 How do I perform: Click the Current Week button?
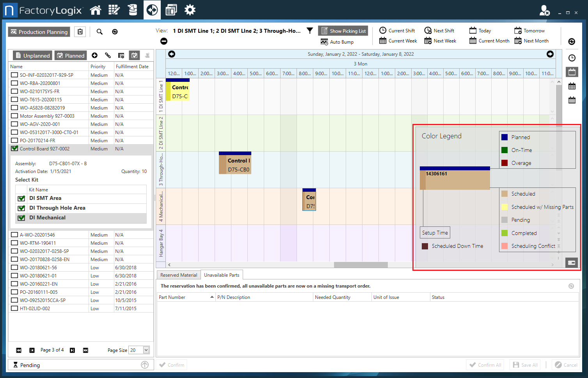point(398,41)
